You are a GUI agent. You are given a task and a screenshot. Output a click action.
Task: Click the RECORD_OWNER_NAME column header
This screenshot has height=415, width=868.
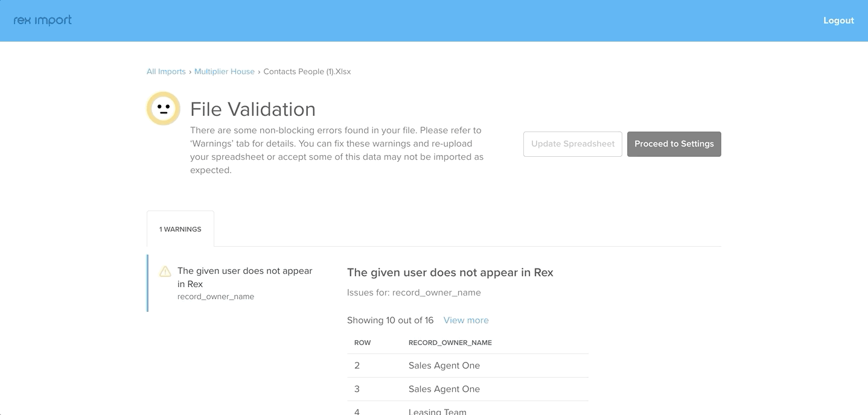tap(450, 343)
